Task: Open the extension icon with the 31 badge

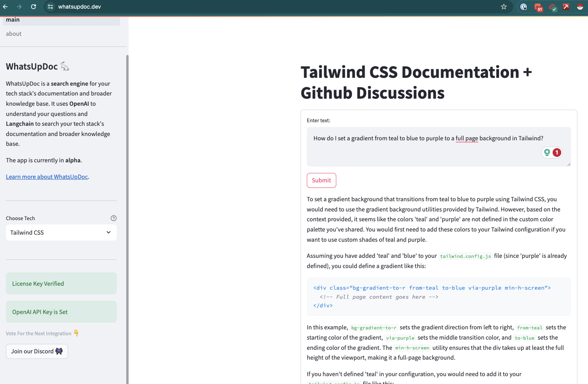Action: 538,7
